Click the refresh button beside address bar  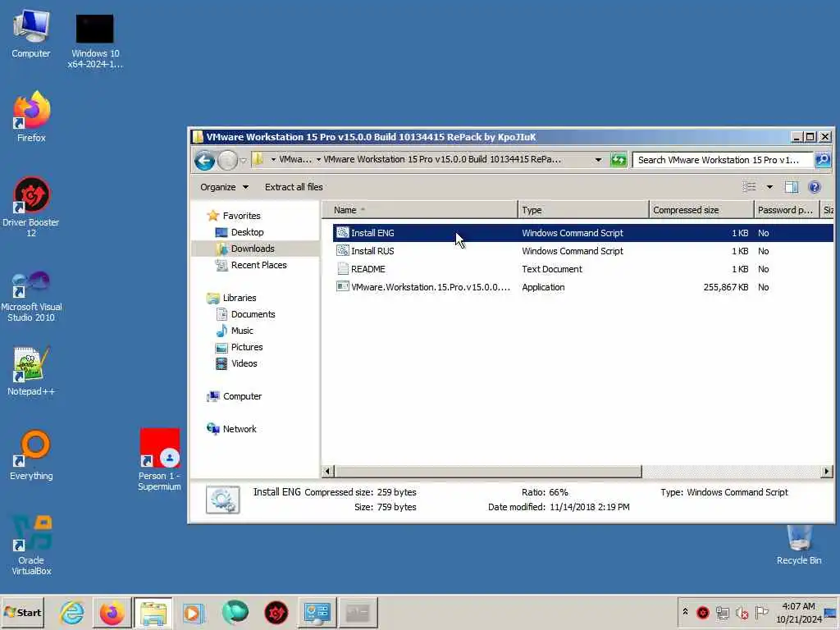point(619,160)
